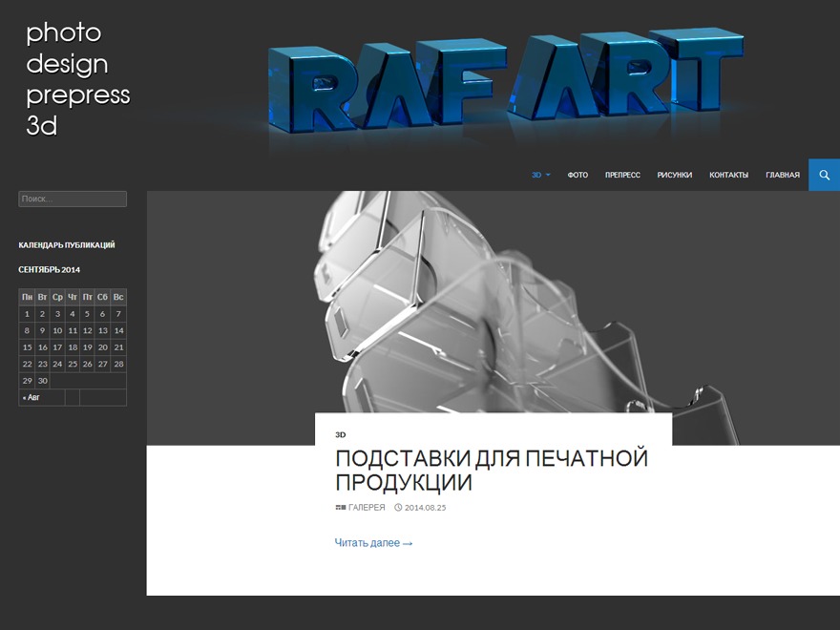Open the ФОТО menu item
840x630 pixels.
(577, 176)
